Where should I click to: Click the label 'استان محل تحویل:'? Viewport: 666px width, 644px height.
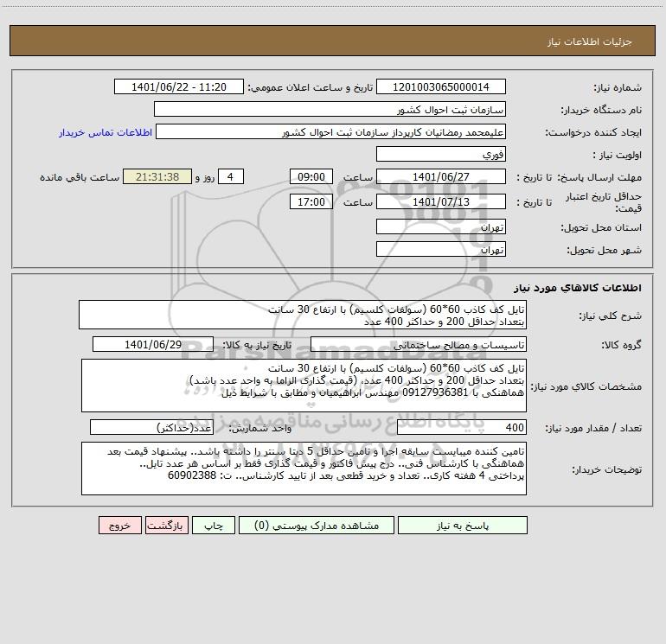(601, 228)
